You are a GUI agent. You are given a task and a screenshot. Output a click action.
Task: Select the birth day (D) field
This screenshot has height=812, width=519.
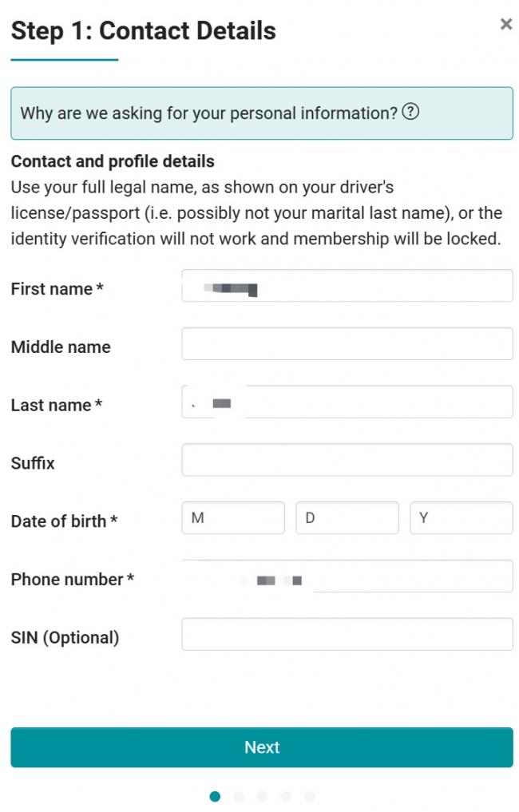tap(347, 517)
